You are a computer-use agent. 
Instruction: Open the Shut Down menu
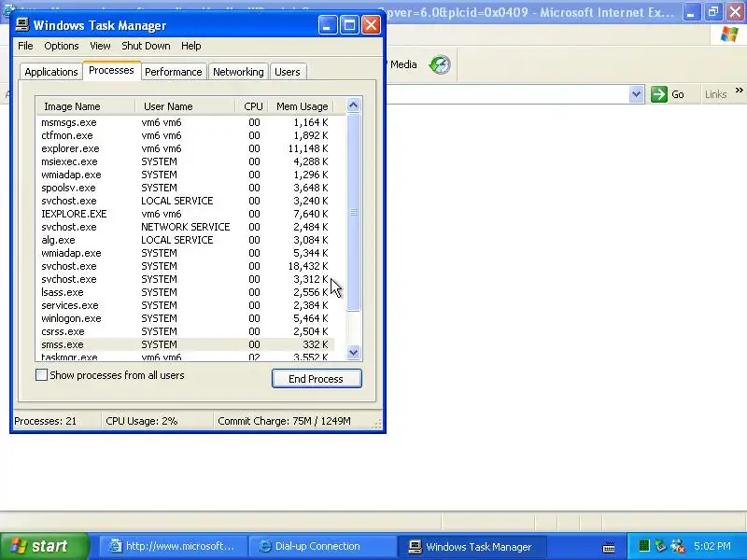click(146, 46)
